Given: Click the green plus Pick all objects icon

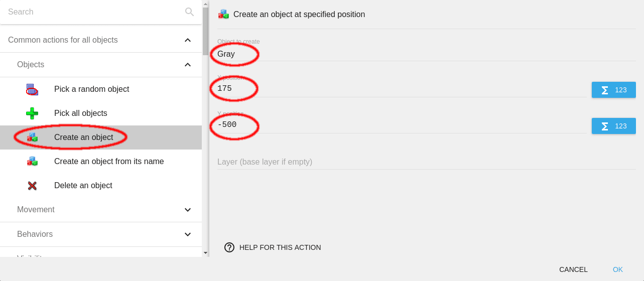Looking at the screenshot, I should click(x=32, y=113).
